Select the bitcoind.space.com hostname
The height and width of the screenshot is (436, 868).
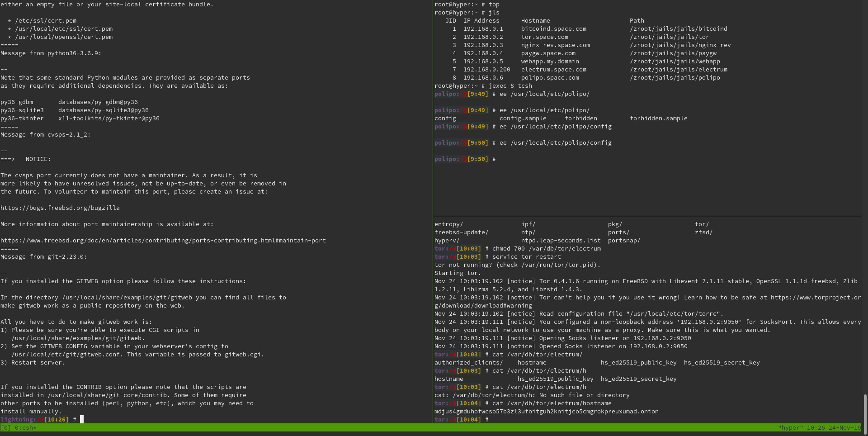coord(554,29)
